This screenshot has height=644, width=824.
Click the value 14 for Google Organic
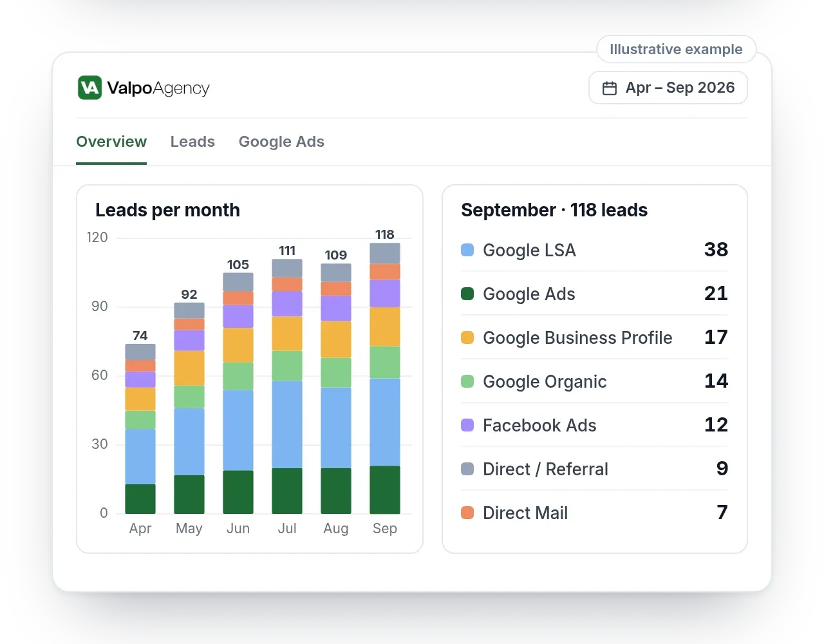(716, 381)
